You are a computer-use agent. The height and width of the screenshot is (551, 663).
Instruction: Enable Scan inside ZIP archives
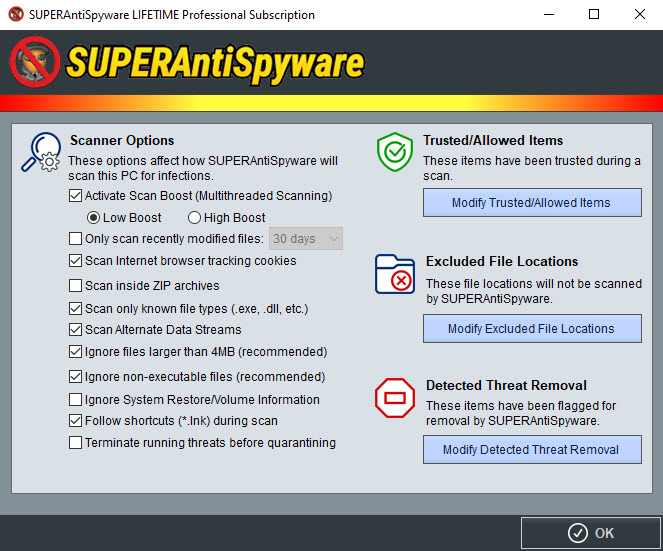click(75, 285)
